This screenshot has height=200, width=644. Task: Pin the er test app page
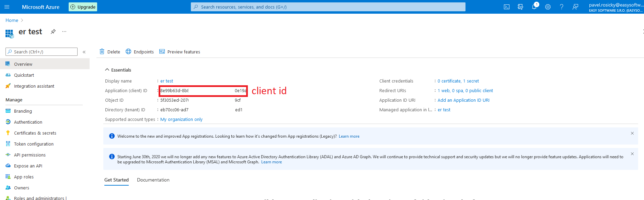53,32
